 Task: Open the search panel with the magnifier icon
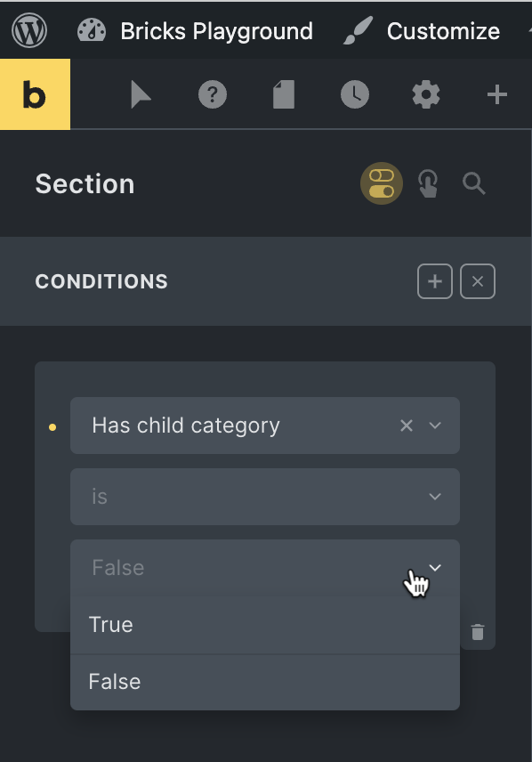click(473, 183)
